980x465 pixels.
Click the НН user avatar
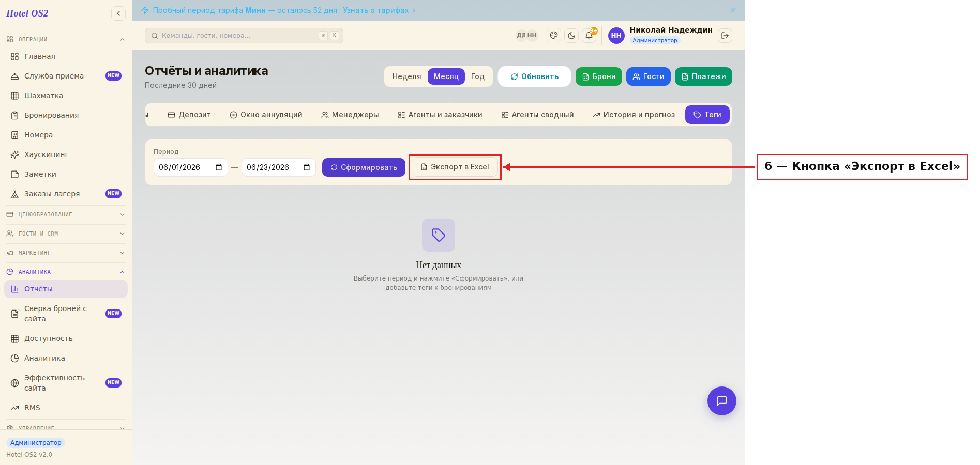(x=616, y=36)
